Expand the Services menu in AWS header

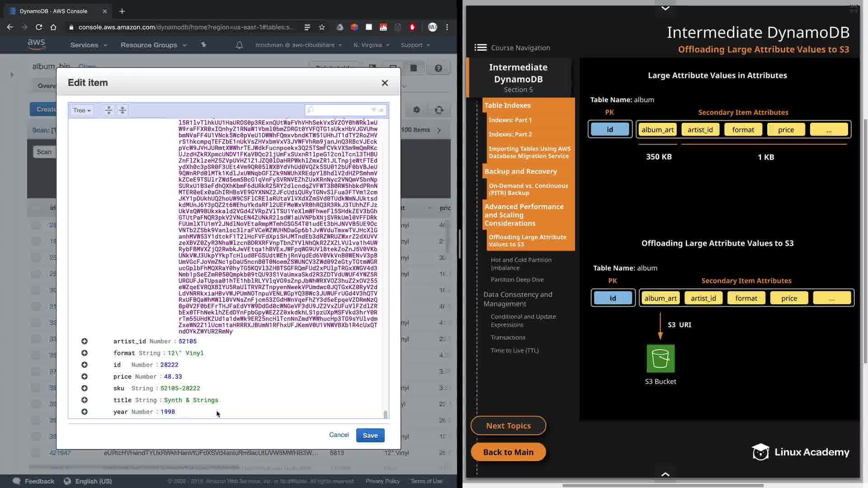click(89, 45)
